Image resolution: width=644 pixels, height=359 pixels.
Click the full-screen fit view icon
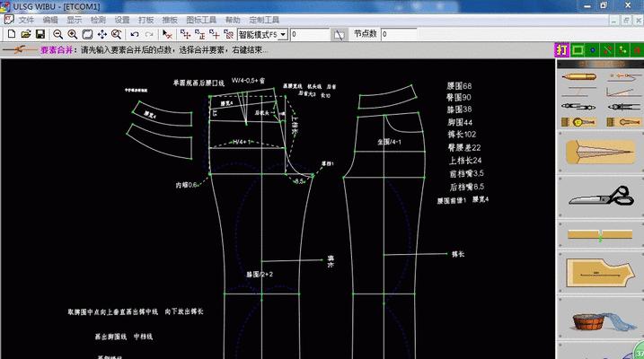coord(87,34)
